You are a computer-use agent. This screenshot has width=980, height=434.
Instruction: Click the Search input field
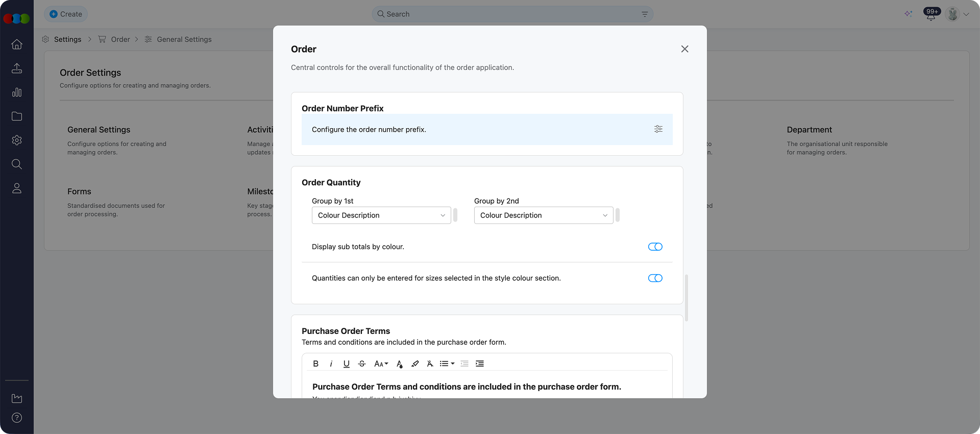(x=510, y=14)
